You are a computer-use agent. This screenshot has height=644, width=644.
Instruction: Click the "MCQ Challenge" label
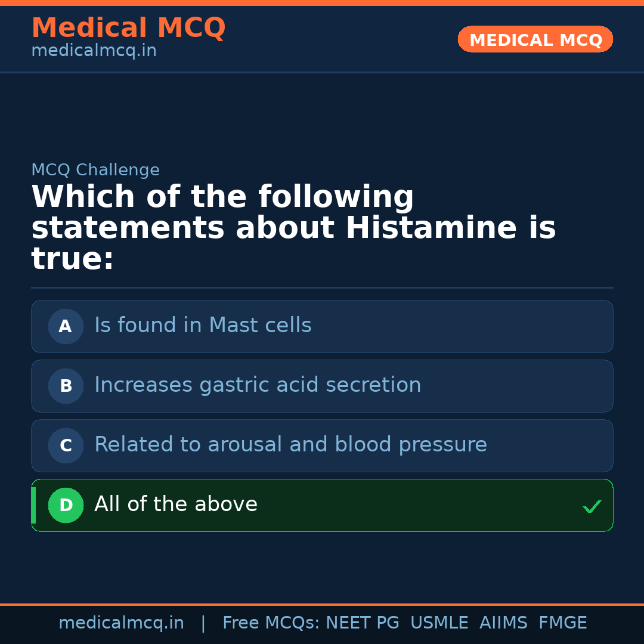[x=95, y=170]
